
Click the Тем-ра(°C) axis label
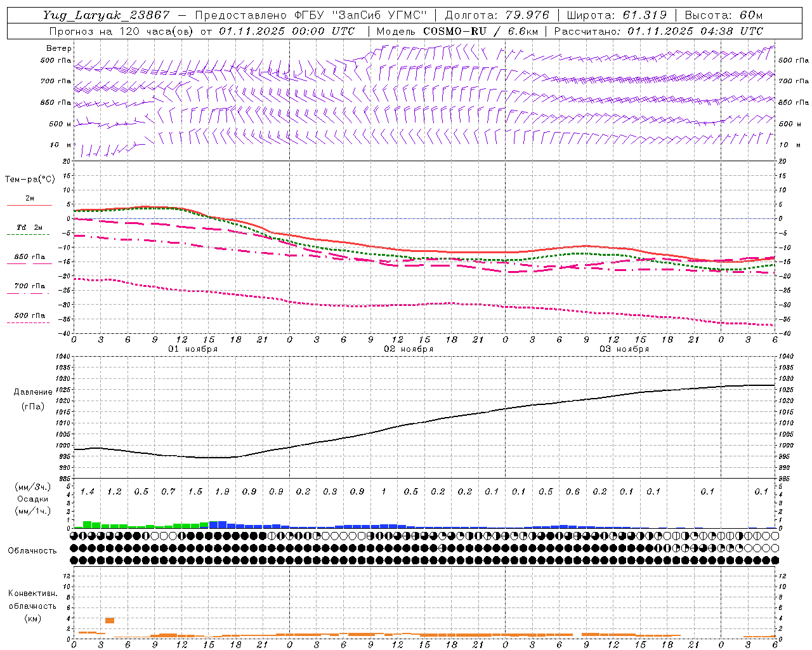[x=30, y=180]
